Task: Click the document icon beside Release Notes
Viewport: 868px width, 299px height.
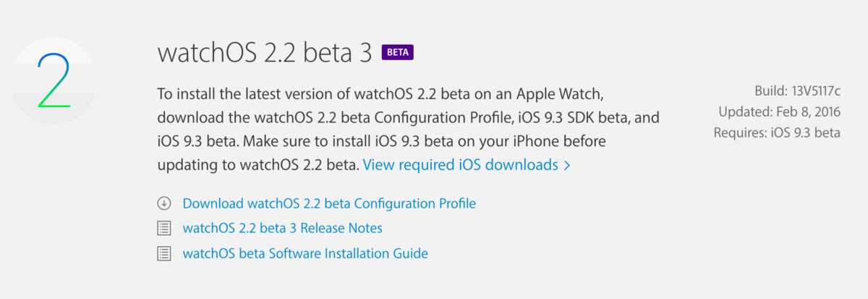Action: coord(164,229)
